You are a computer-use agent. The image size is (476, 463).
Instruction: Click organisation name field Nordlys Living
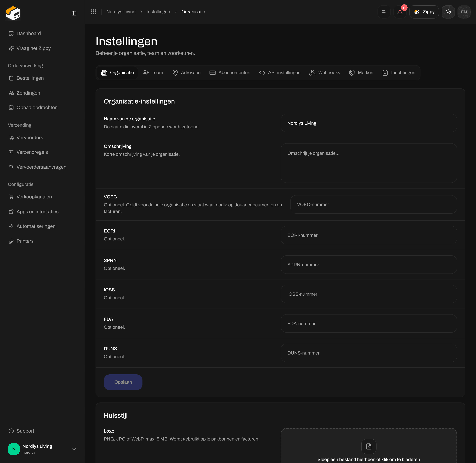pyautogui.click(x=369, y=123)
